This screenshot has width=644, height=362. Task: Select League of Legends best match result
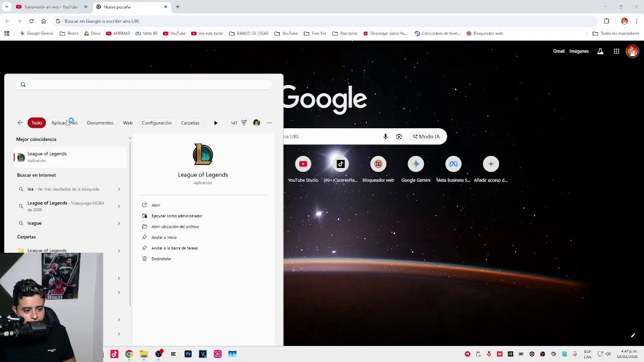[70, 157]
